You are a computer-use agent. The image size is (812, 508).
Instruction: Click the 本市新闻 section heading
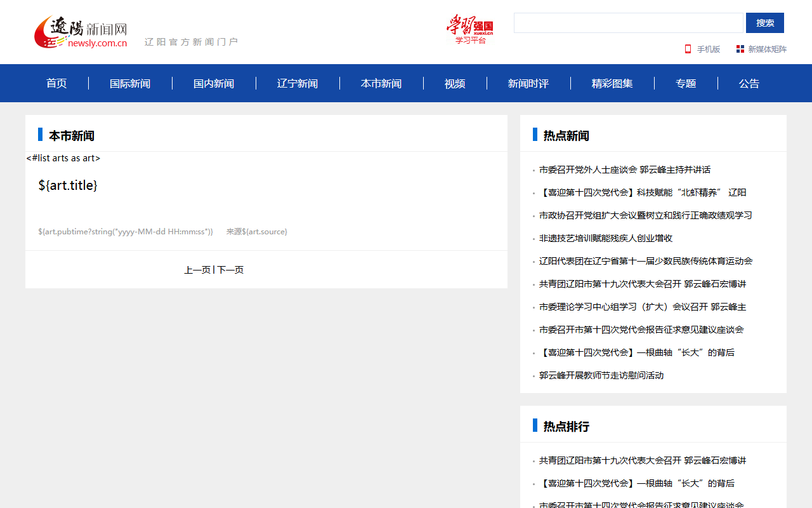(x=72, y=136)
